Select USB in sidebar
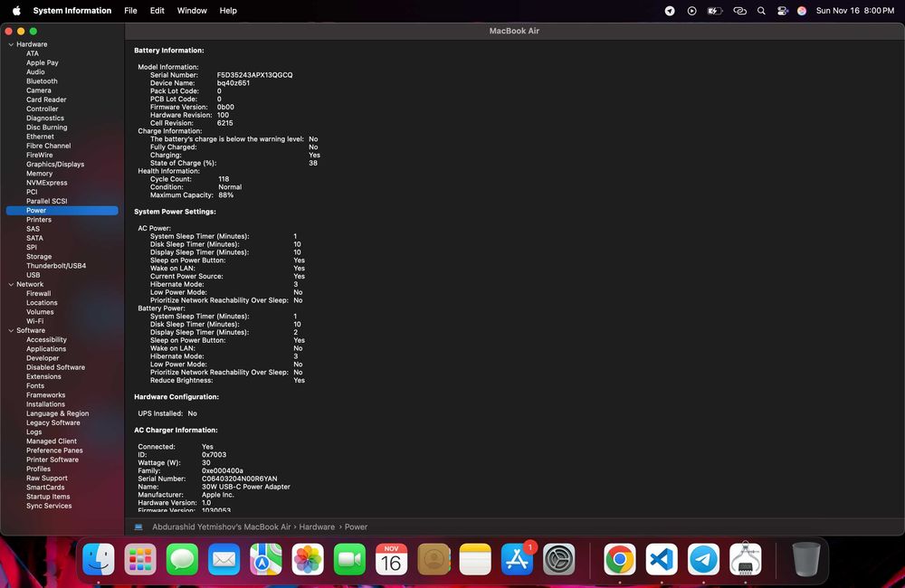 (33, 275)
